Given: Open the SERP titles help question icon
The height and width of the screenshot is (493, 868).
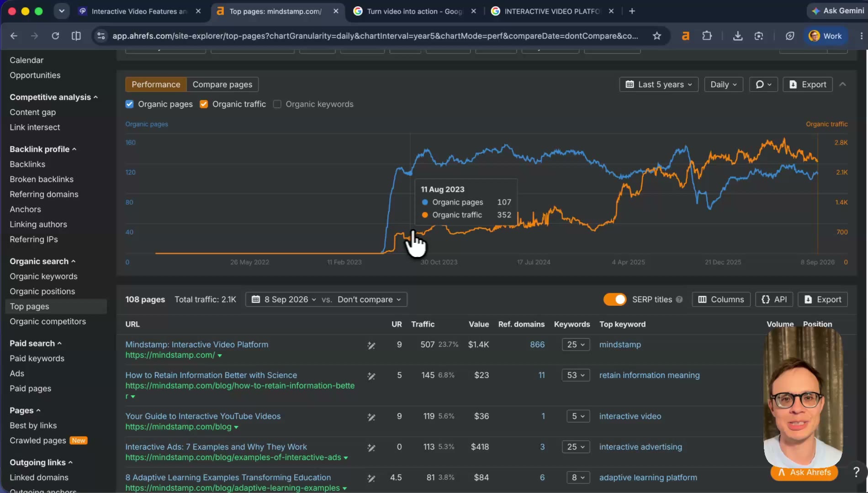Looking at the screenshot, I should pos(679,299).
